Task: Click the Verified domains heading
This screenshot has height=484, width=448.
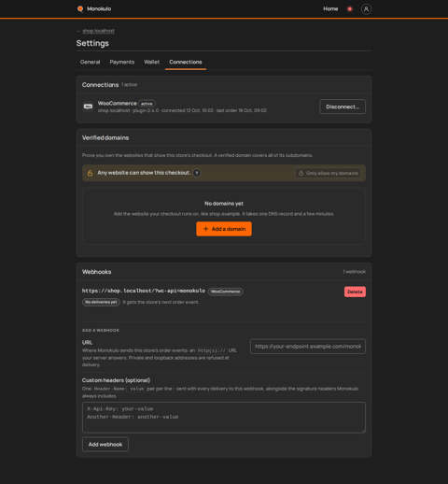Action: tap(105, 137)
